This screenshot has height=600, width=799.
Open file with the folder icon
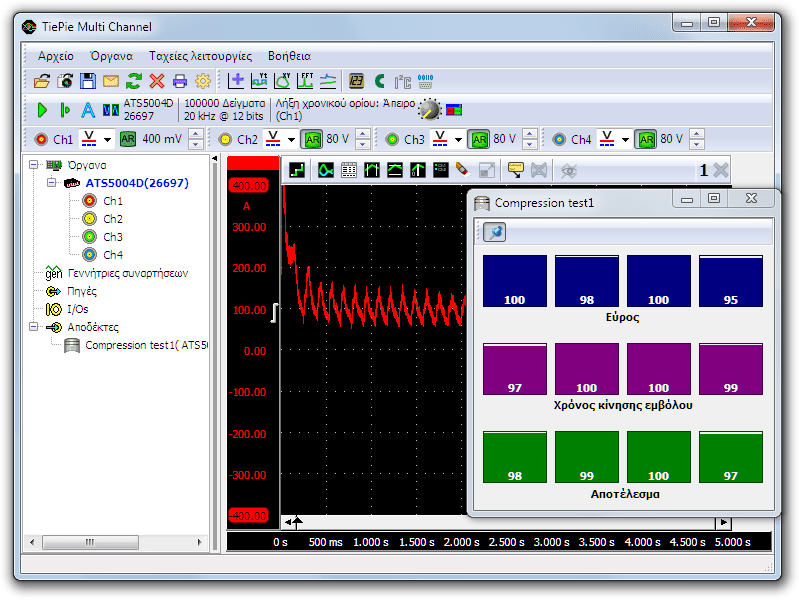point(42,81)
